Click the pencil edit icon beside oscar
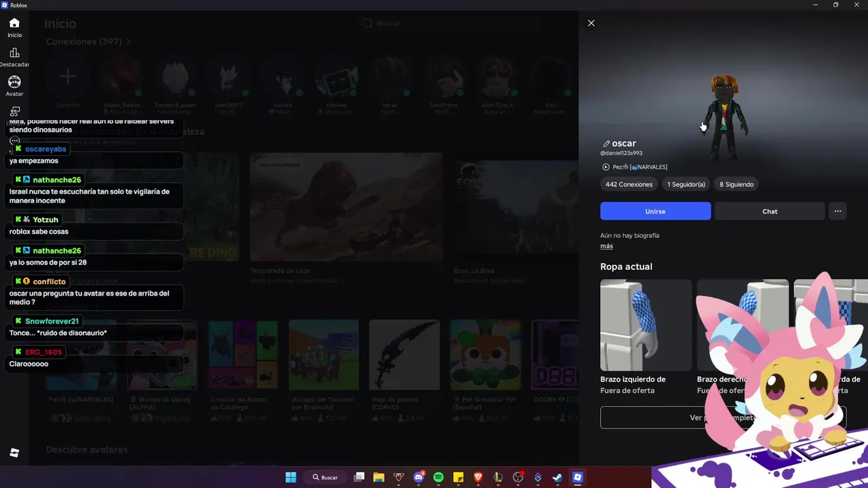This screenshot has height=488, width=868. click(606, 144)
